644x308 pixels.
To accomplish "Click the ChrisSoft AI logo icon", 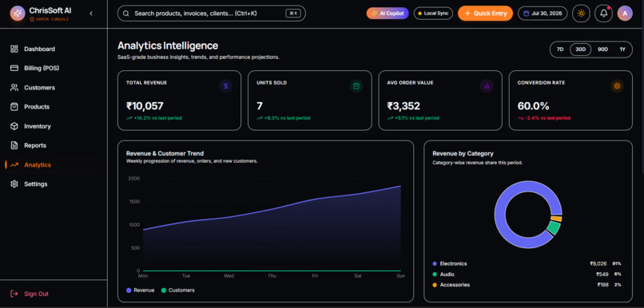I will pyautogui.click(x=18, y=14).
